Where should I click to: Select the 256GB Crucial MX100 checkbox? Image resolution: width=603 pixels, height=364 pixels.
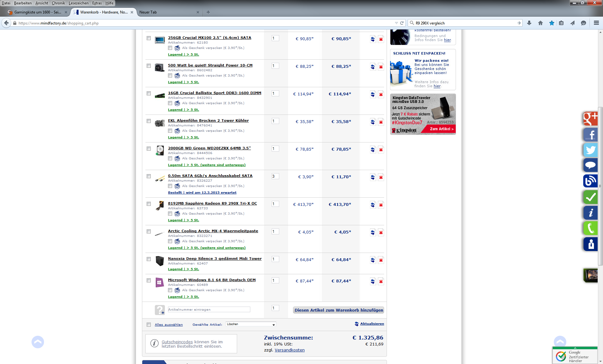pyautogui.click(x=149, y=38)
